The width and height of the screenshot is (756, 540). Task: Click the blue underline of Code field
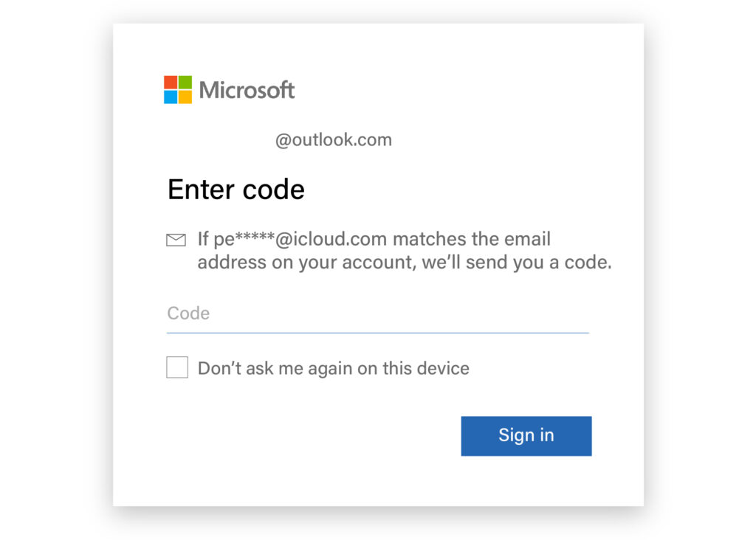378,333
